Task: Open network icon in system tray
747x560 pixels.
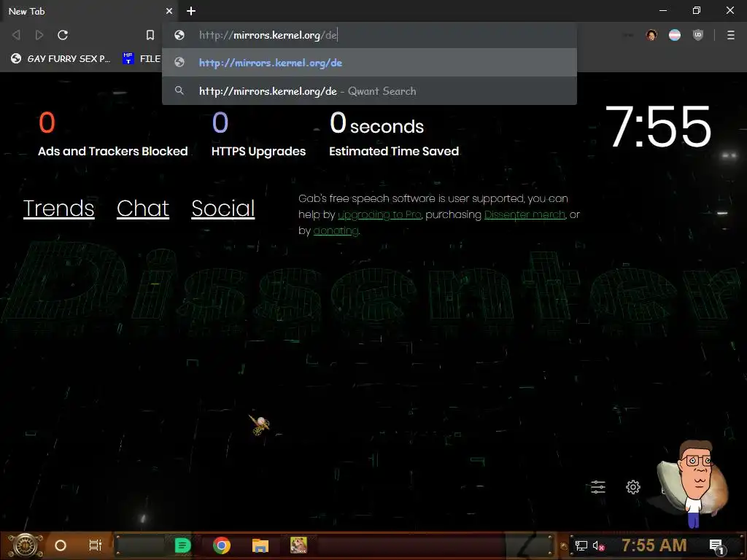Action: pyautogui.click(x=581, y=545)
